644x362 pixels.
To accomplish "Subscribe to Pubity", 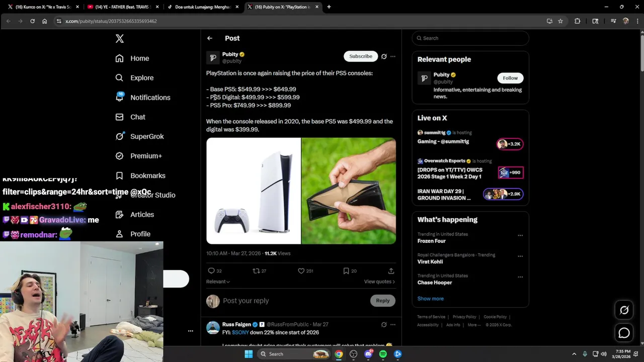I will (x=361, y=56).
